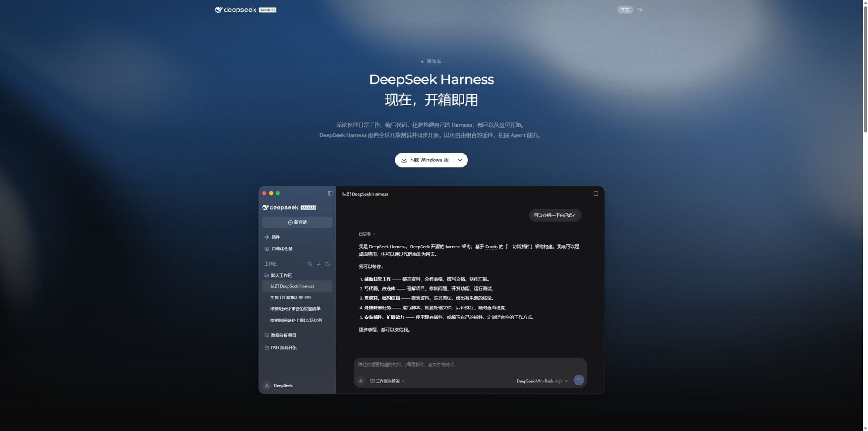Screen dimensions: 868x431
Task: Click the scrollbar down arrow at page bottom
Action: (865, 428)
